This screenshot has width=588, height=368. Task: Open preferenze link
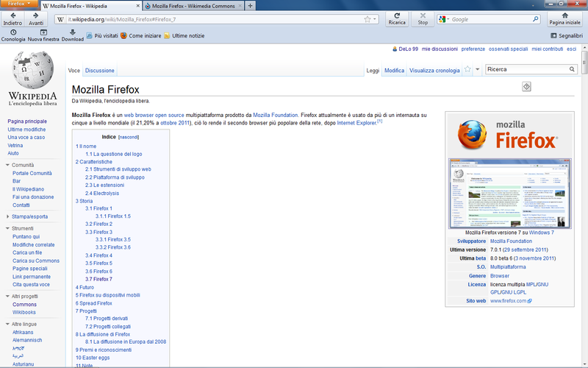coord(473,49)
